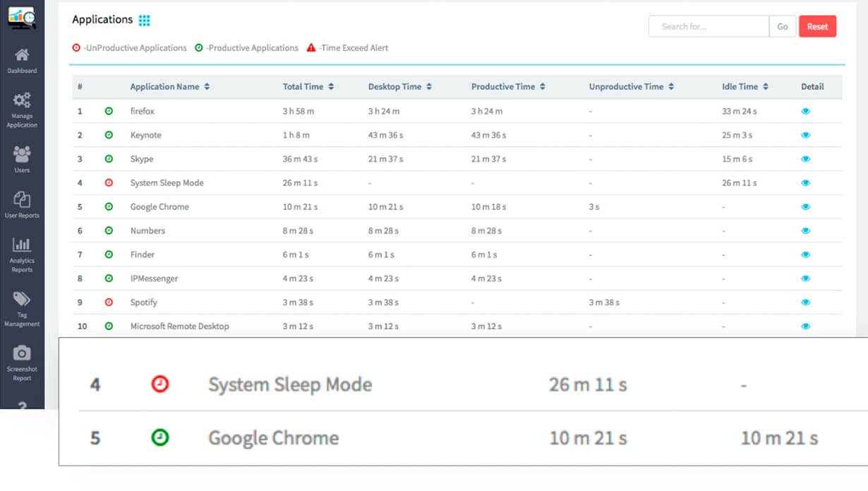Viewport: 868px width, 491px height.
Task: View details of the firefox row
Action: click(x=805, y=111)
